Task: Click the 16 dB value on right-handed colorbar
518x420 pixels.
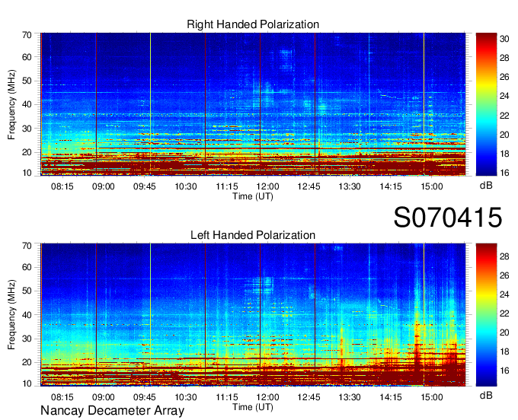Action: 504,173
